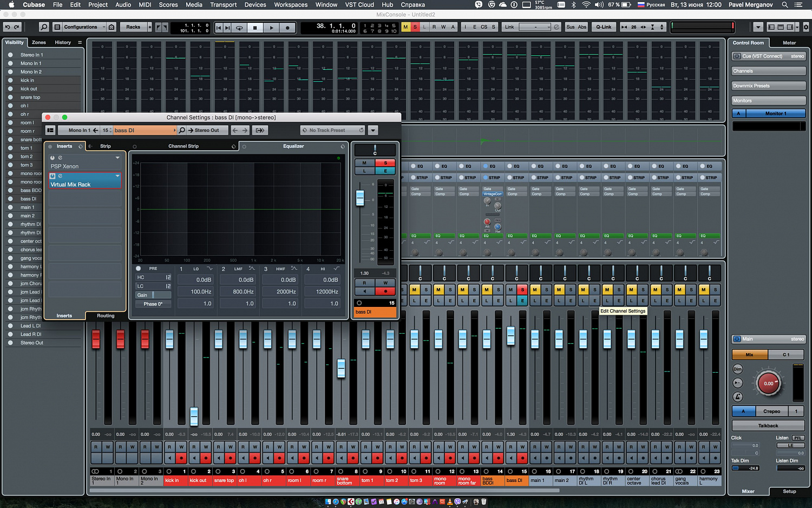Toggle right zone visibility in the MixConsole toolbar
Screen dimensions: 812x508
[790, 27]
